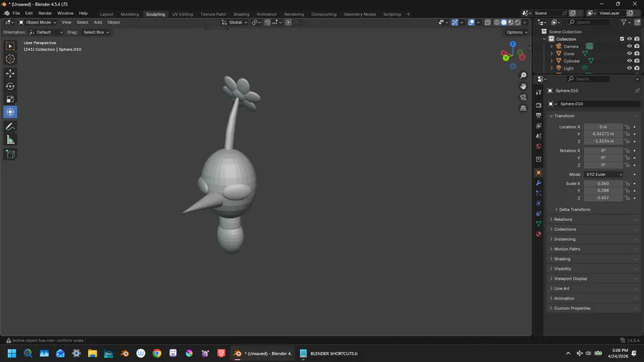Click the Windows Start button
Screen dimensions: 644x362
[x=12, y=353]
